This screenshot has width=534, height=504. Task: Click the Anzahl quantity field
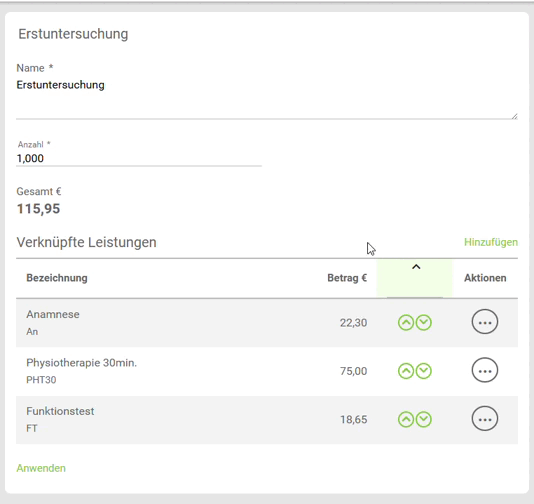pos(139,158)
